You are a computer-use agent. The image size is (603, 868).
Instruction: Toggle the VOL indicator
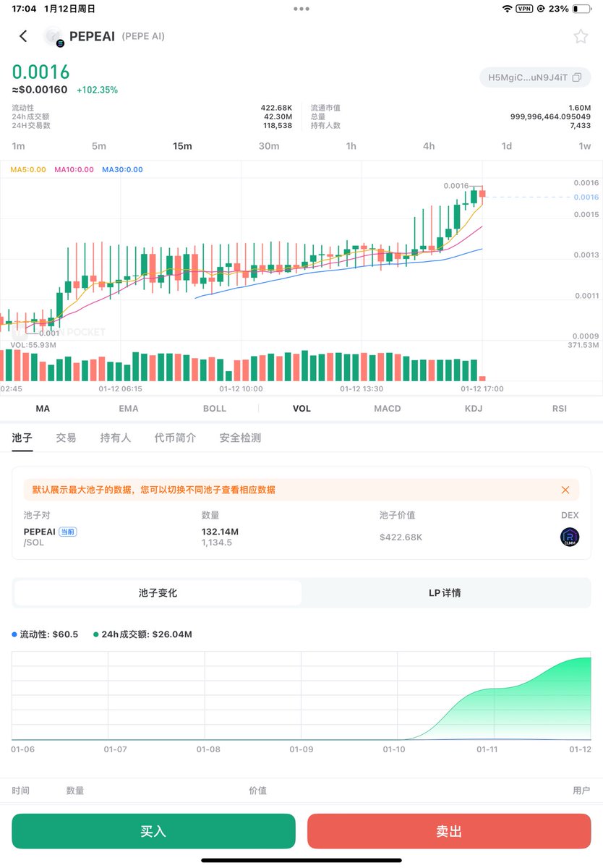(x=301, y=409)
